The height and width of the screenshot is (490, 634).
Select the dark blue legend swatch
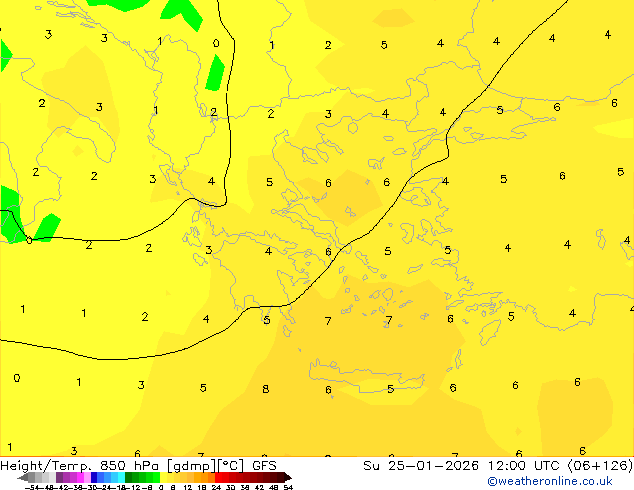pos(94,477)
